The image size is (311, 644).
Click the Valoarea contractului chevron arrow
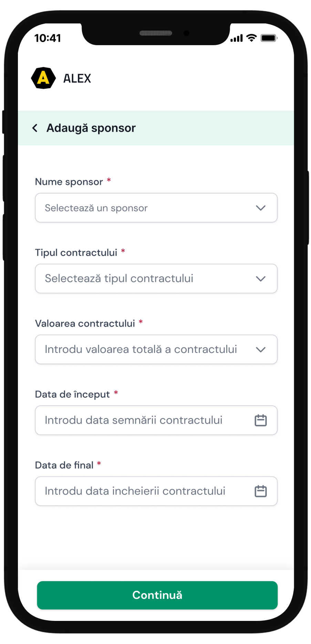click(260, 350)
